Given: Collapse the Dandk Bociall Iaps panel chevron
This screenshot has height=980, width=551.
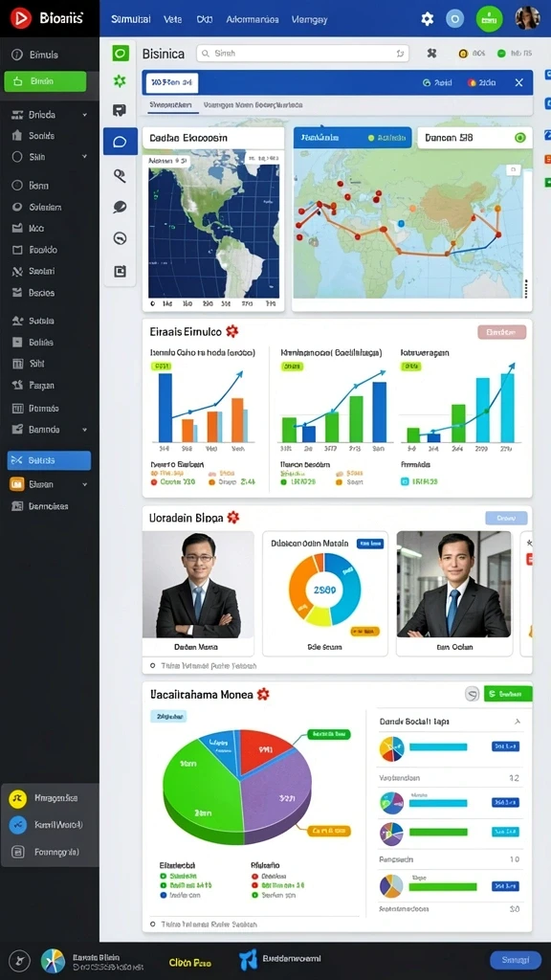Looking at the screenshot, I should pos(518,722).
